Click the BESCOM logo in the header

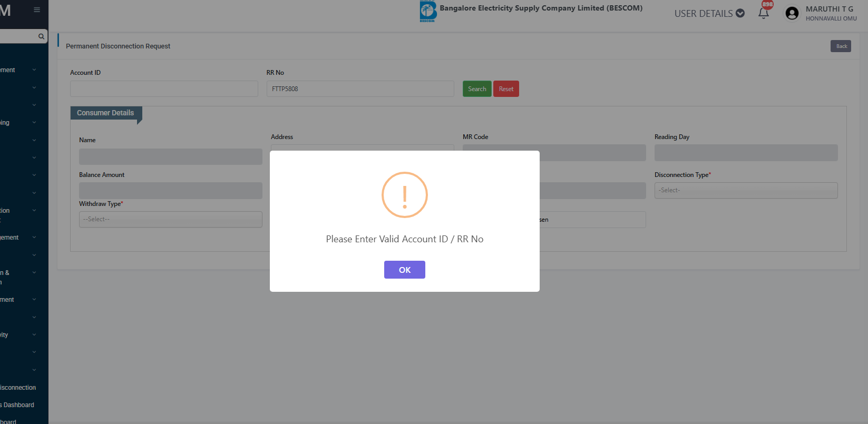click(428, 11)
